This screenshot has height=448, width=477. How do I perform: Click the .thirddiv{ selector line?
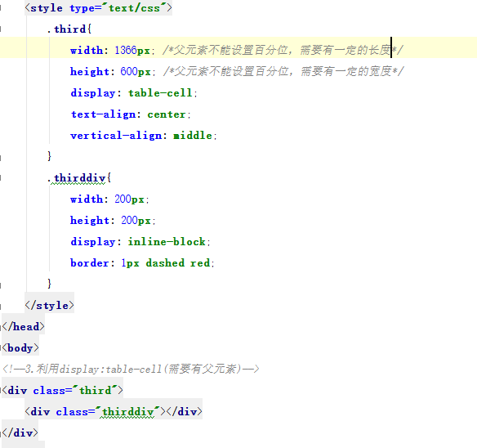click(x=79, y=178)
